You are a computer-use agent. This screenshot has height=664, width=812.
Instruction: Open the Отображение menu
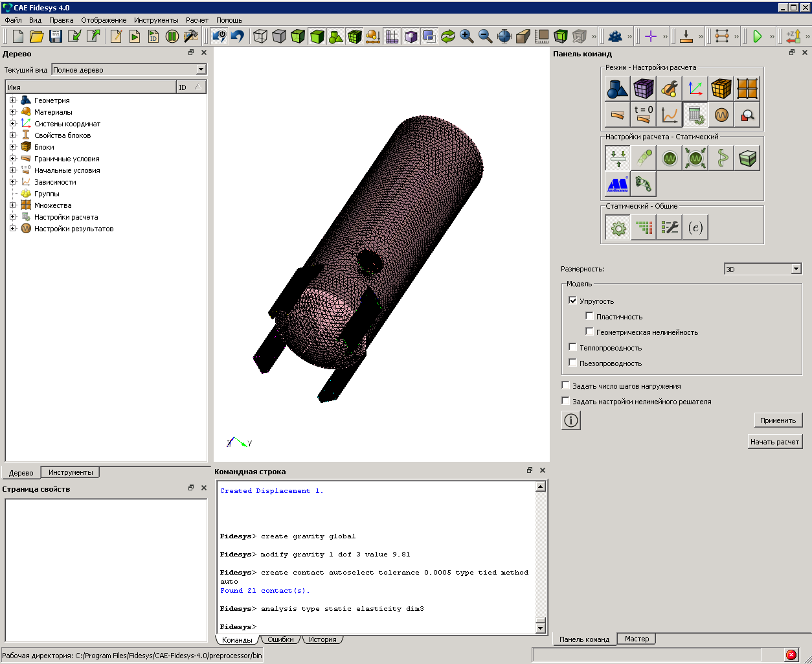pos(104,20)
